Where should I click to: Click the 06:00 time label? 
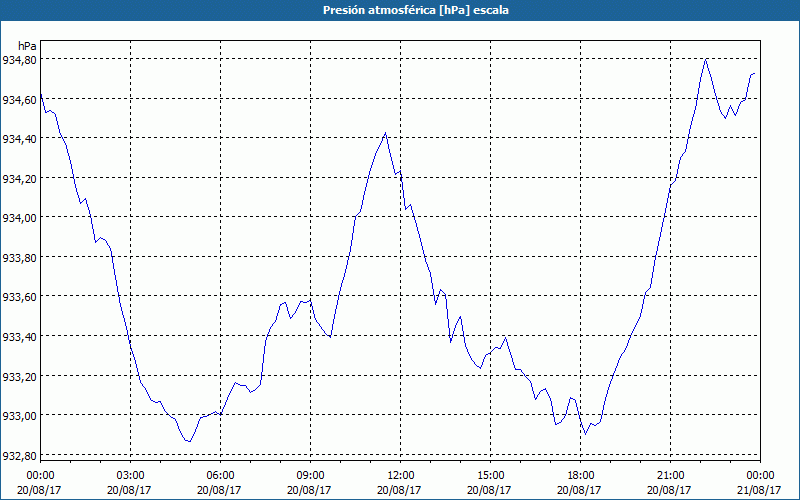click(220, 476)
